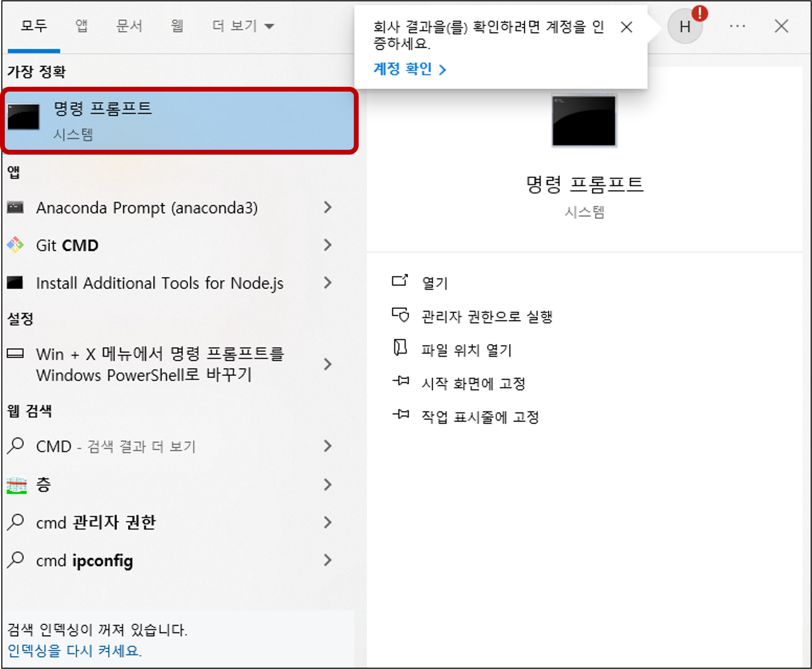Dismiss the account verification popup

pyautogui.click(x=626, y=27)
